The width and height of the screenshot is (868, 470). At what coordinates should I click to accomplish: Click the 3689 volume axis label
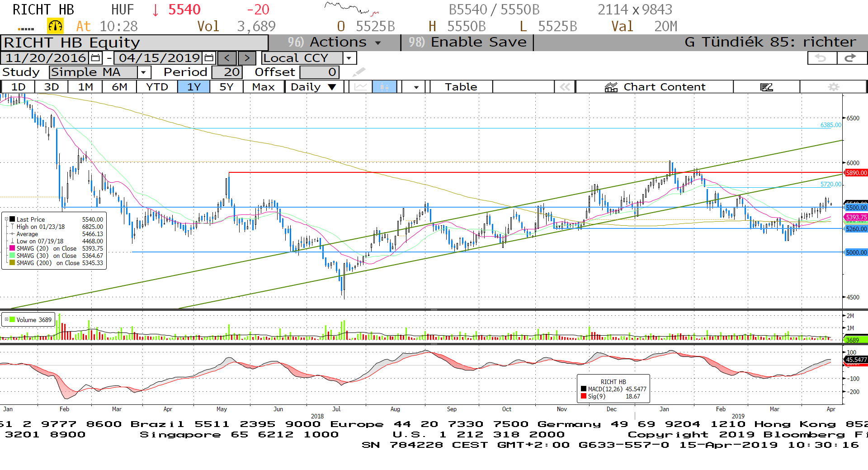pyautogui.click(x=855, y=340)
